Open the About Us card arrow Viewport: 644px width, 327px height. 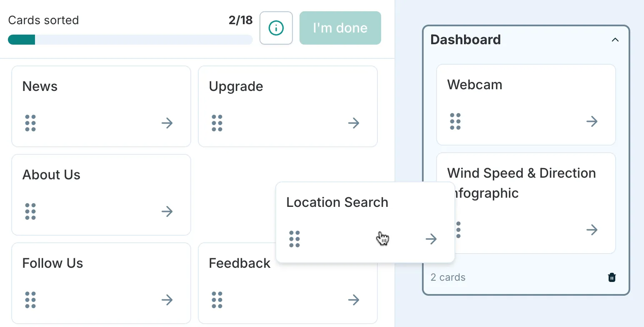167,211
